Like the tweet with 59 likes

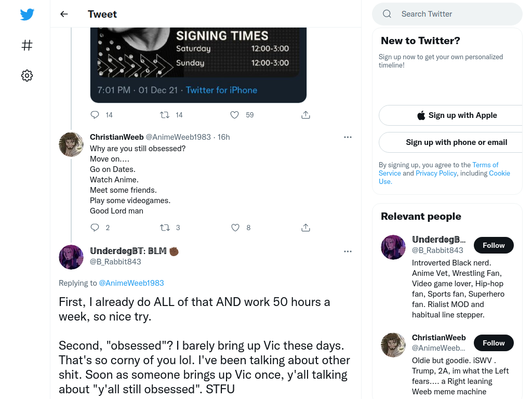(x=234, y=115)
